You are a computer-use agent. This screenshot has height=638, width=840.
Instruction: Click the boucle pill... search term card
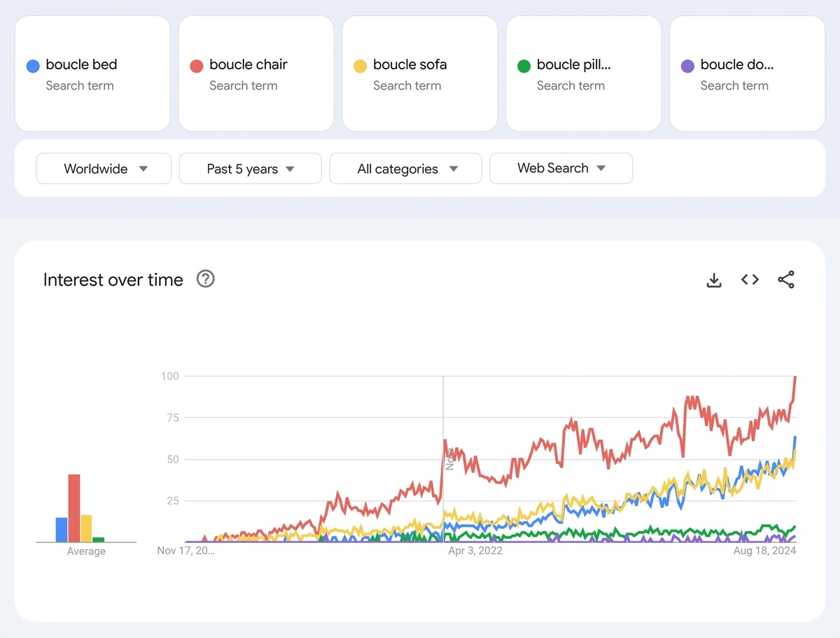point(584,73)
